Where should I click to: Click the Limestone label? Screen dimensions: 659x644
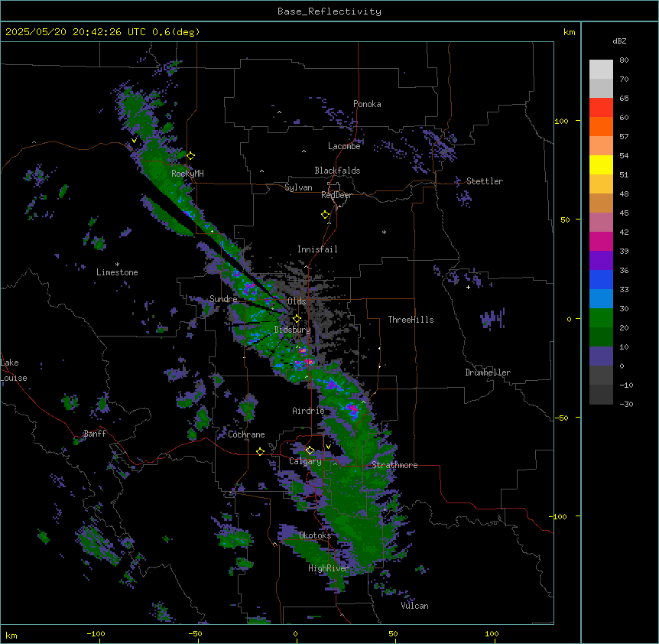117,272
